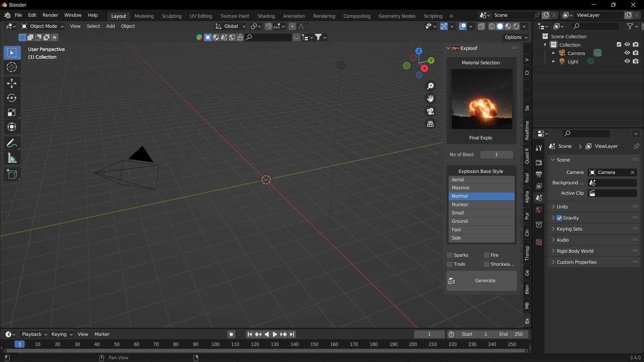The width and height of the screenshot is (644, 362).
Task: Toggle camera view icon in viewport
Action: click(430, 111)
